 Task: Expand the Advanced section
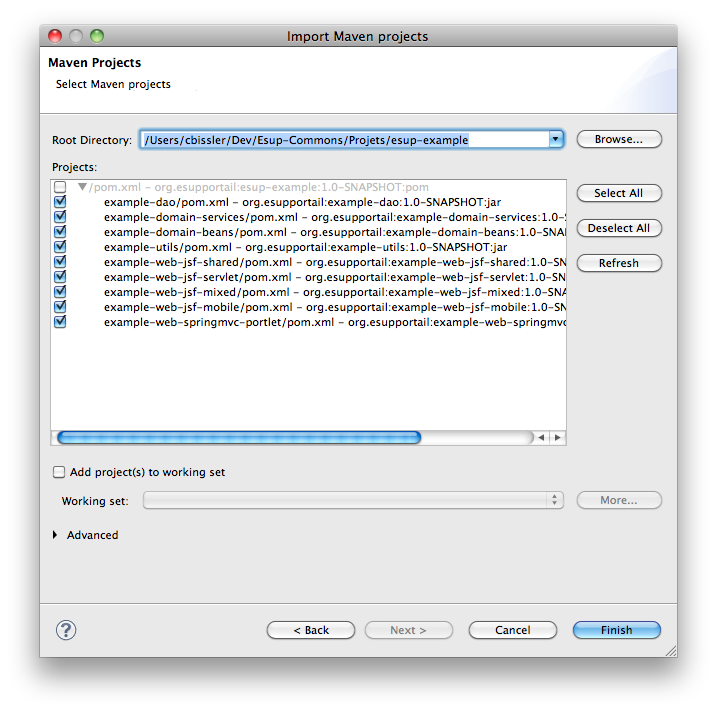click(x=55, y=535)
